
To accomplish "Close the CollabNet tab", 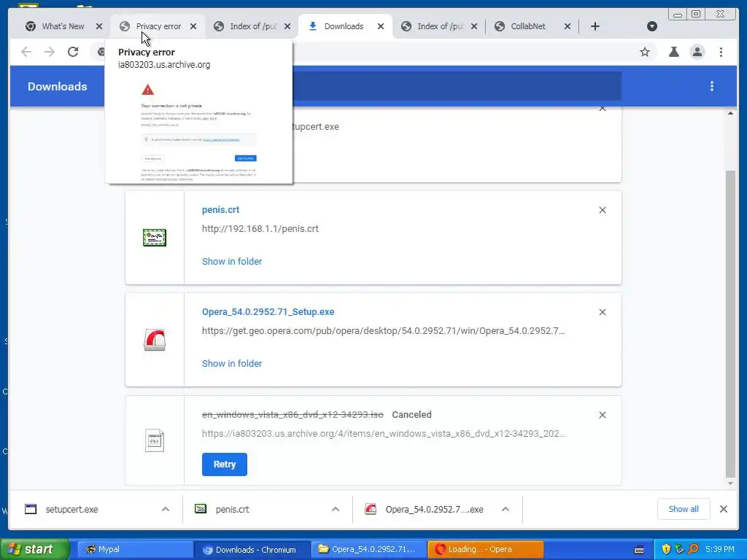I will tap(568, 26).
